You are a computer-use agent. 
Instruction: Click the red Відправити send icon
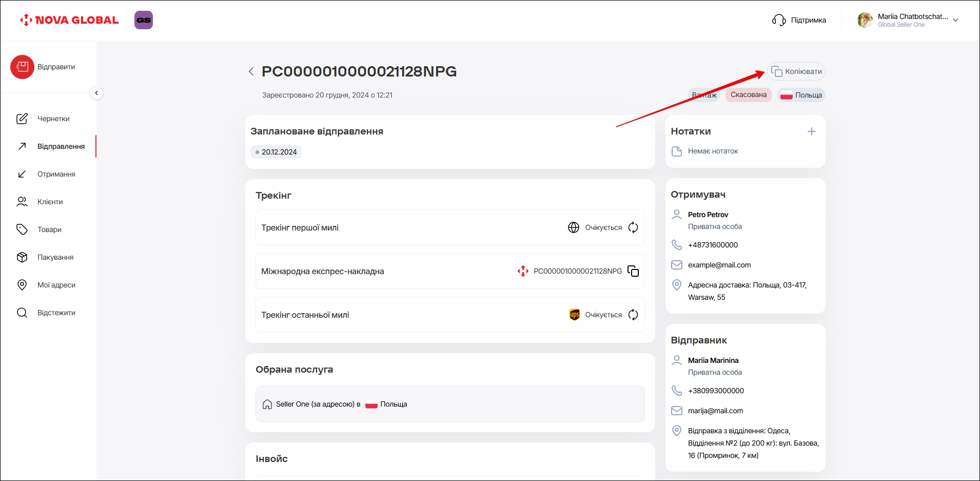tap(22, 67)
